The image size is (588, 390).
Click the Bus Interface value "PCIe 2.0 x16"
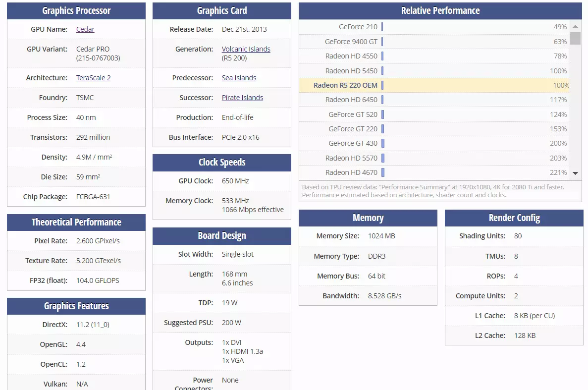(240, 137)
